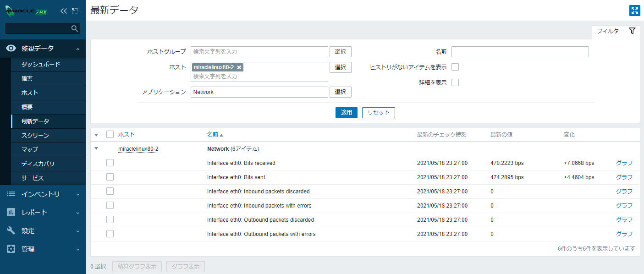Open グラフ link for Bits sent

pos(624,177)
